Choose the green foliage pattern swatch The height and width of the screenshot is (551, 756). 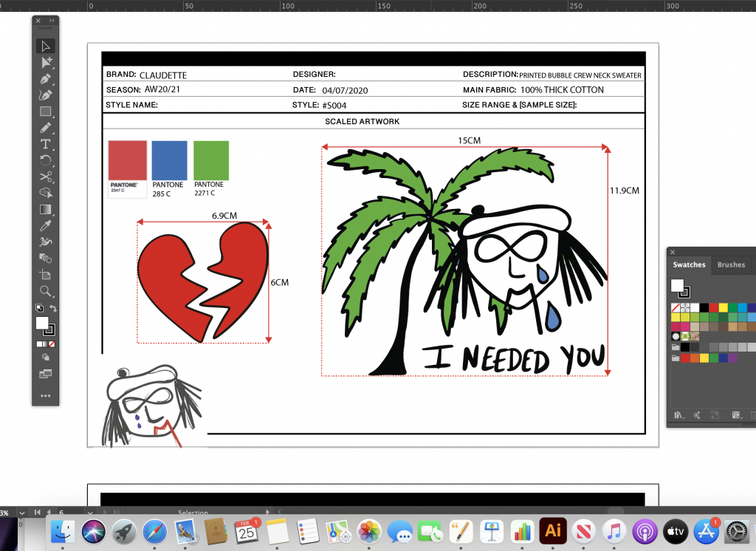[x=685, y=336]
